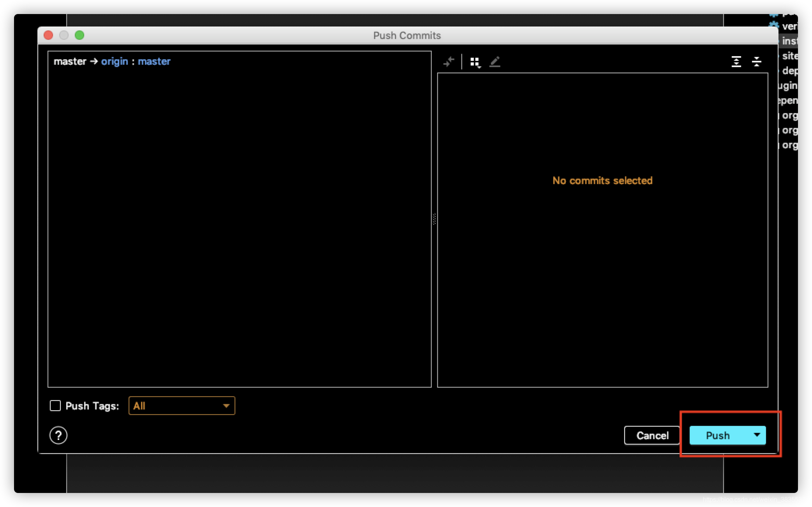Enable the Push Tags checkbox

point(55,406)
